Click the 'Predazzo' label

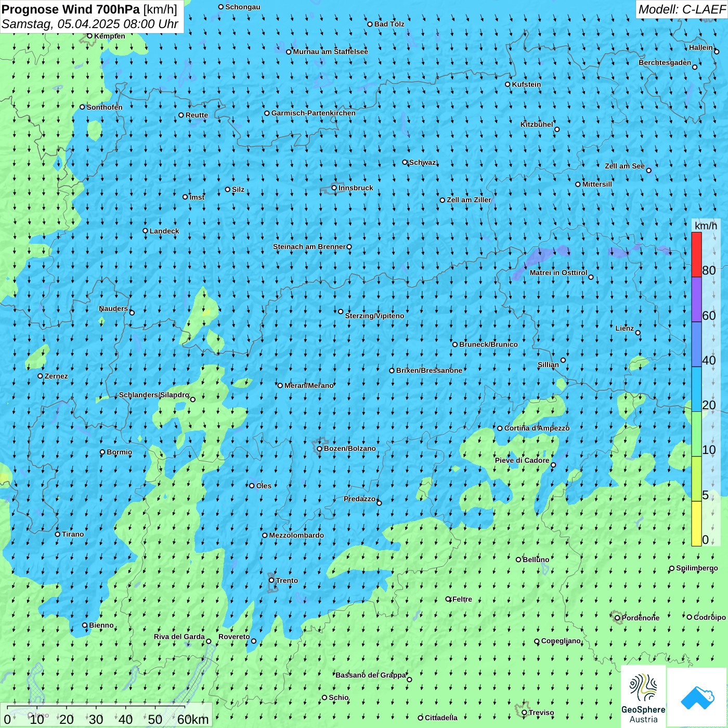[x=359, y=499]
